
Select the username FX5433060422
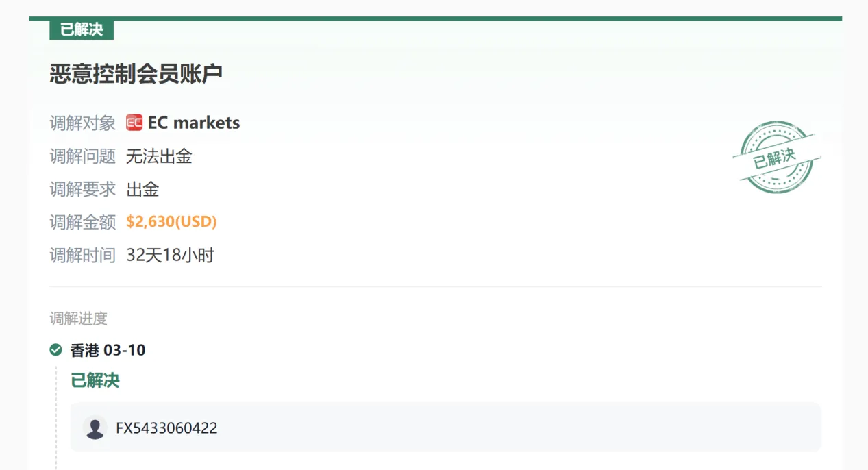tap(166, 428)
